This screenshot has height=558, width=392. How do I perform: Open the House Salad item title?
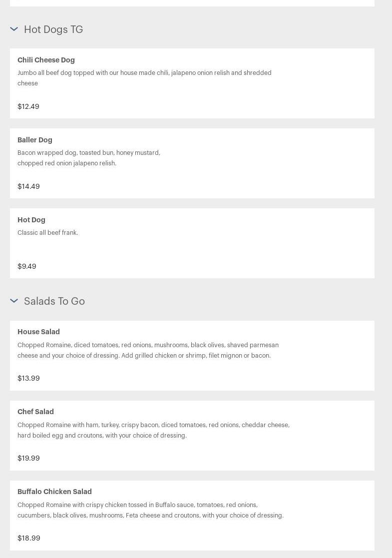(38, 332)
